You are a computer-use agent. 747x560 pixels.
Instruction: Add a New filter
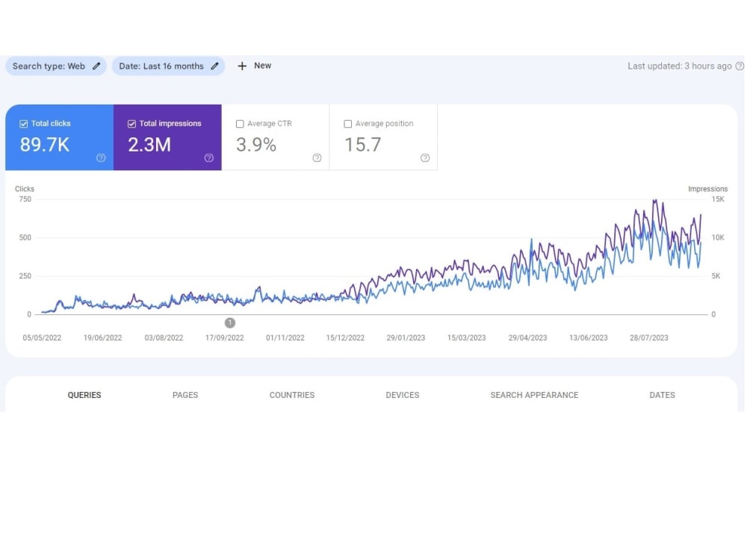pyautogui.click(x=255, y=66)
